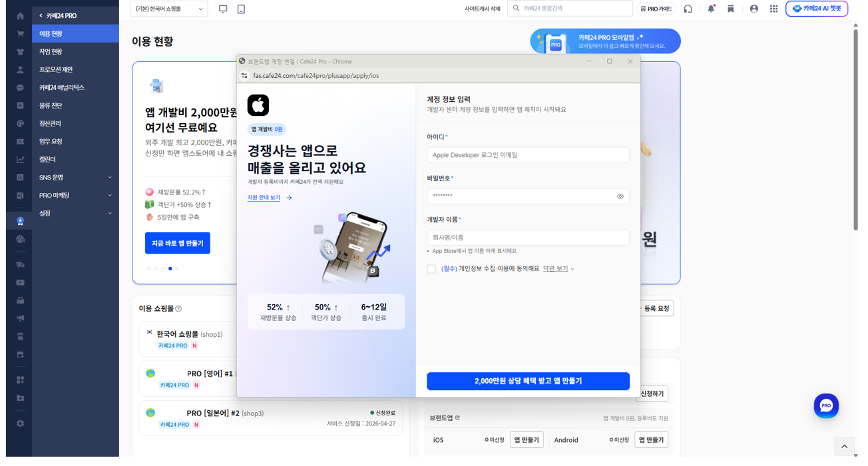Open the megaphone marketing icon
Screen dimensions: 868x466
click(20, 318)
